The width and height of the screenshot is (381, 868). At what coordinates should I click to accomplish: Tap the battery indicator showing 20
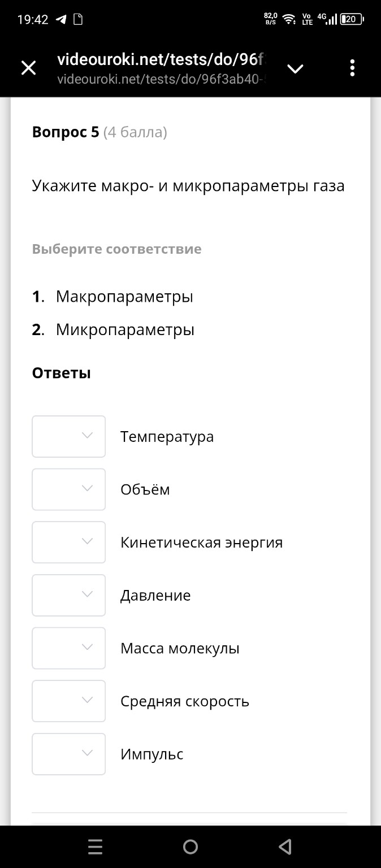350,18
